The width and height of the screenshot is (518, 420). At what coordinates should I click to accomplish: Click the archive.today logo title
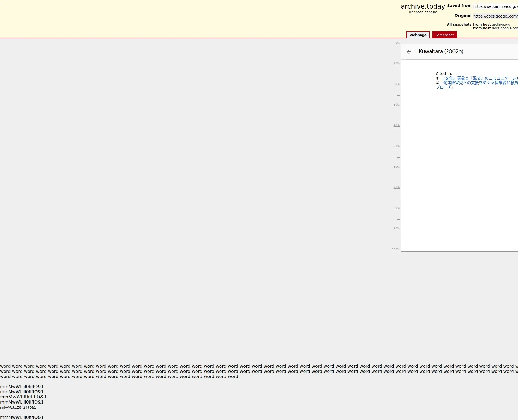pyautogui.click(x=422, y=6)
